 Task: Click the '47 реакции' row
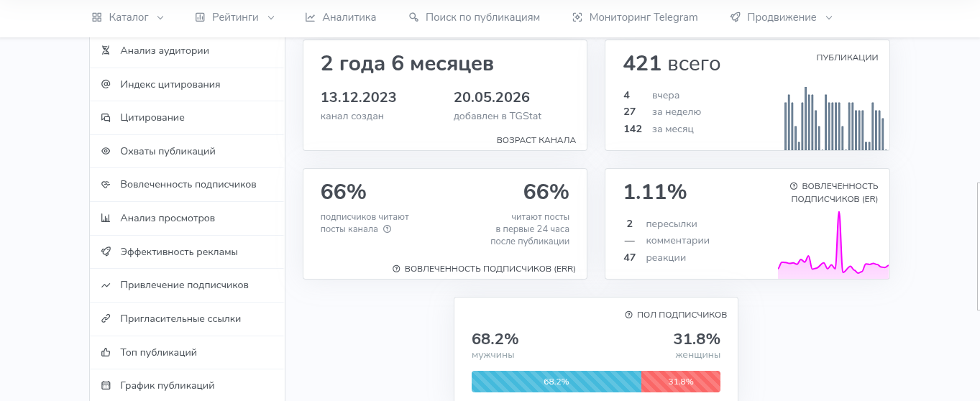655,257
